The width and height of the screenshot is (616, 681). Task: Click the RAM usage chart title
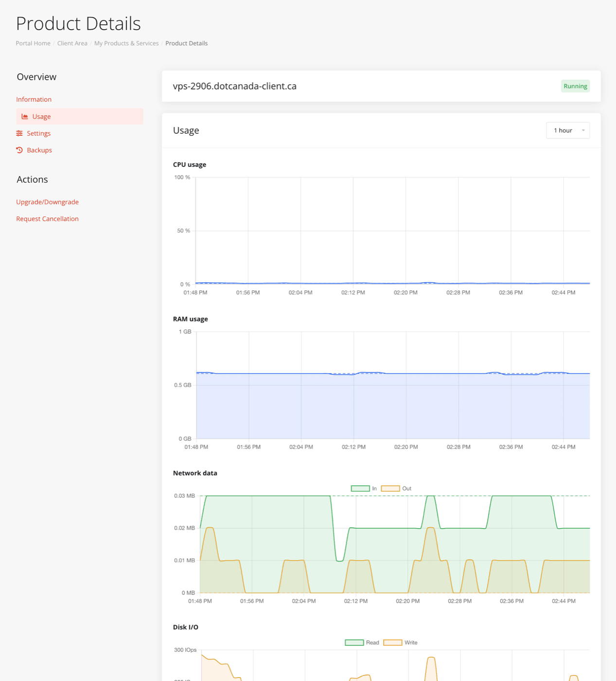tap(191, 319)
